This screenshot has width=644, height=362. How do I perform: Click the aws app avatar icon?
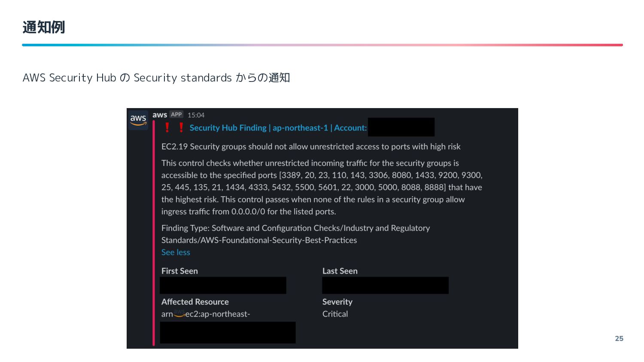tap(138, 120)
